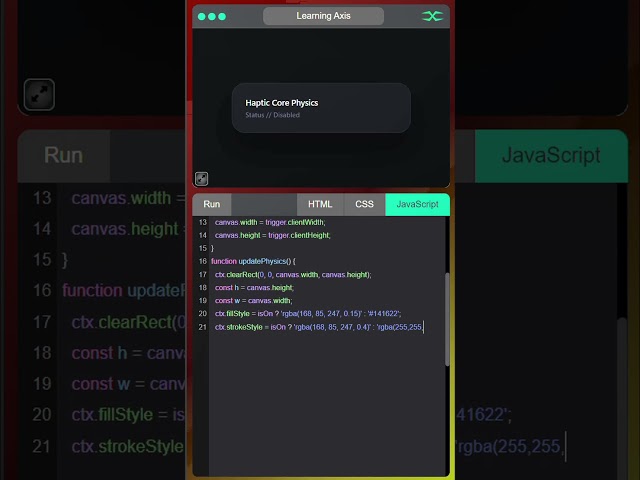640x480 pixels.
Task: Select the JavaScript tab in the editor
Action: tap(417, 204)
